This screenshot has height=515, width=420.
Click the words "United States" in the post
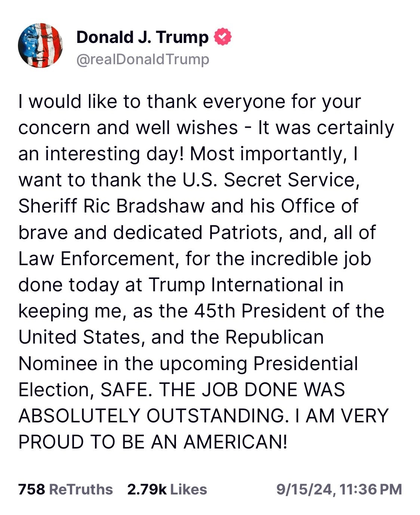(79, 337)
